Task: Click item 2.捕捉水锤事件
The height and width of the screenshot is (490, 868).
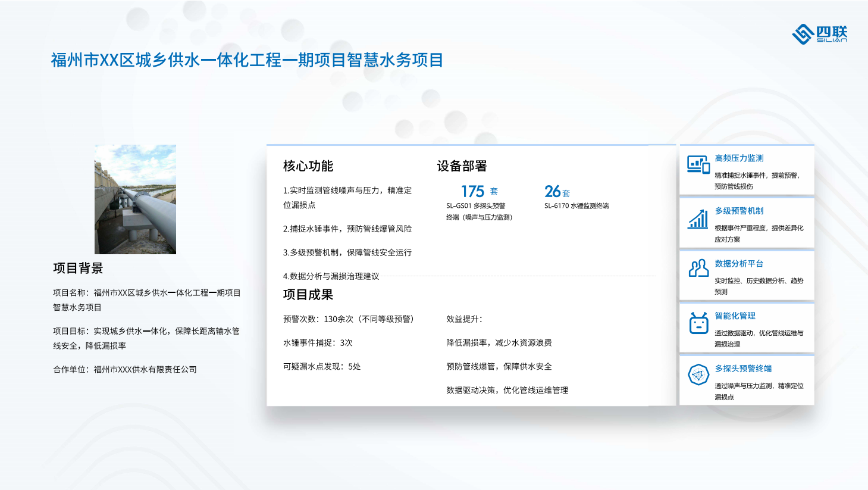Action: point(347,229)
